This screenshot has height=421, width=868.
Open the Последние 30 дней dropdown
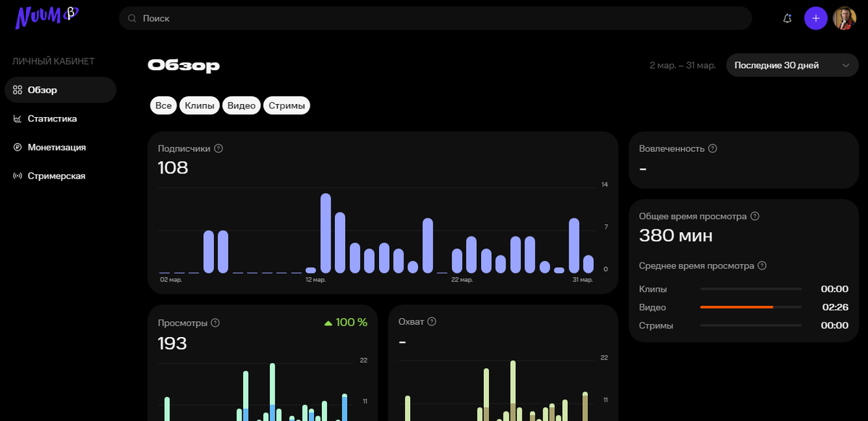pyautogui.click(x=792, y=65)
